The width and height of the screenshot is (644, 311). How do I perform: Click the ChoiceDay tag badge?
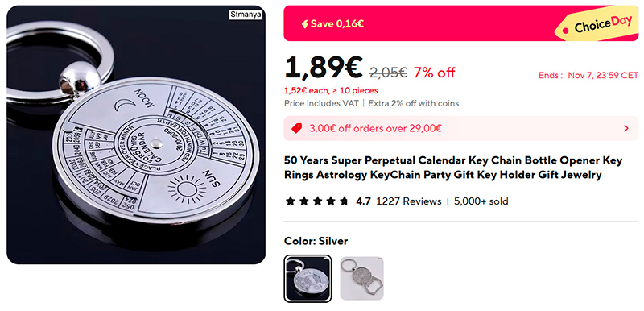click(597, 23)
